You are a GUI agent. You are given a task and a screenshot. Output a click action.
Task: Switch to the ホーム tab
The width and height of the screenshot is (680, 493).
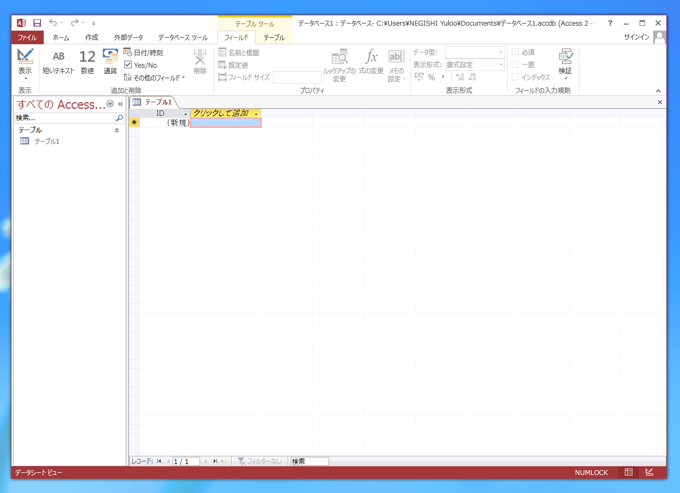(x=61, y=38)
